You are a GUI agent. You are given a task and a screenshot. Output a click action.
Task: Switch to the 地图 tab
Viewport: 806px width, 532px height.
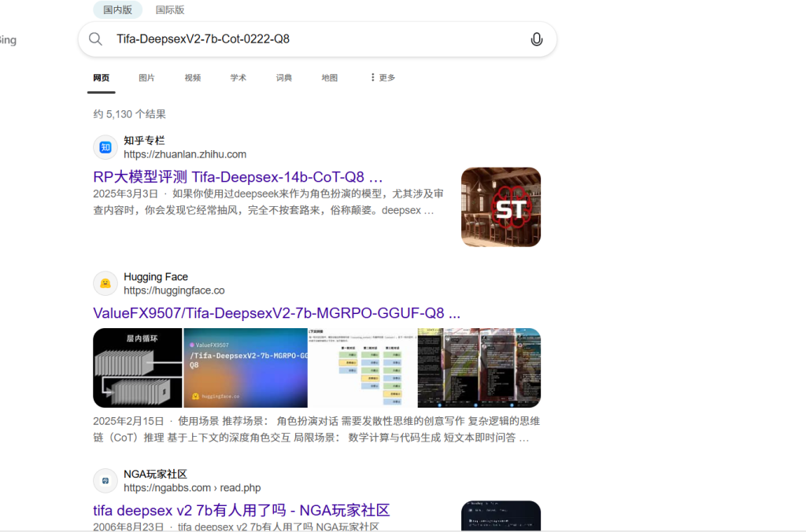330,78
